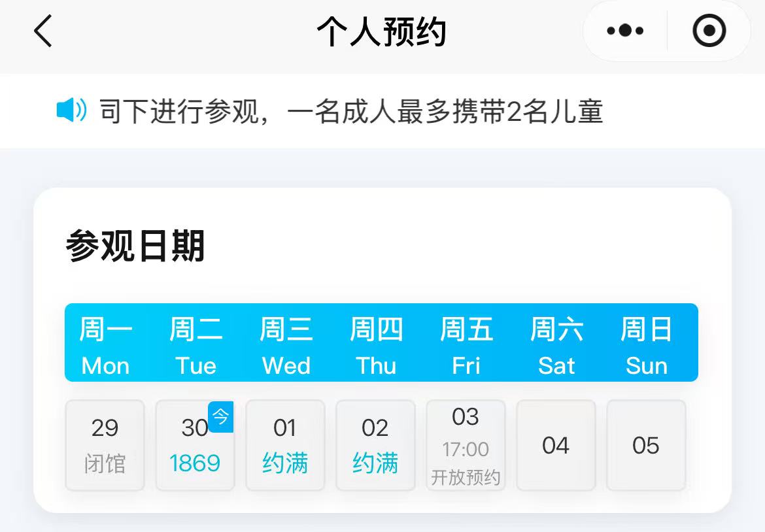The width and height of the screenshot is (765, 532).
Task: Close the mini program via circle icon
Action: pos(709,31)
